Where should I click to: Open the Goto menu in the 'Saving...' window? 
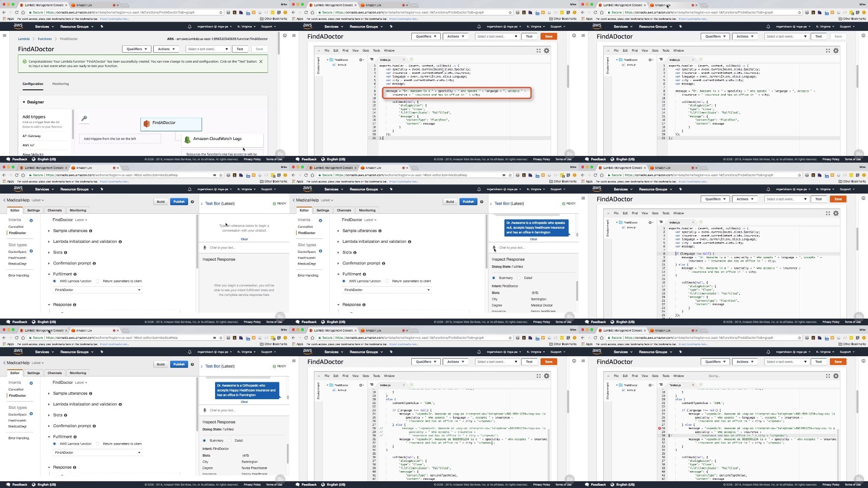pos(655,376)
